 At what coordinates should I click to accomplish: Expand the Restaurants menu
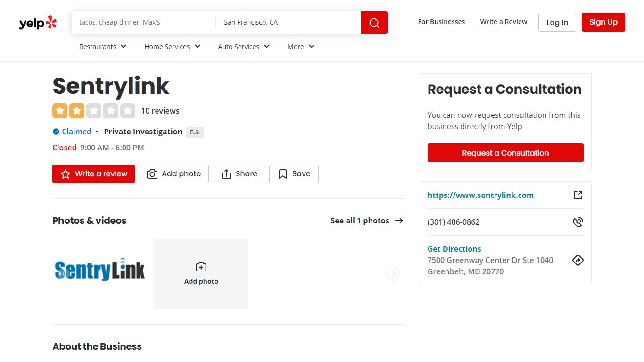(103, 47)
